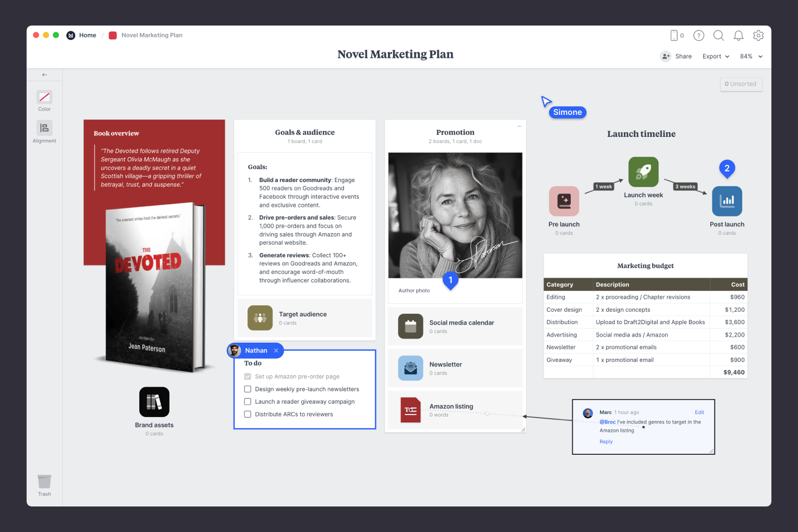
Task: Collapse the Promotion column
Action: pyautogui.click(x=519, y=126)
